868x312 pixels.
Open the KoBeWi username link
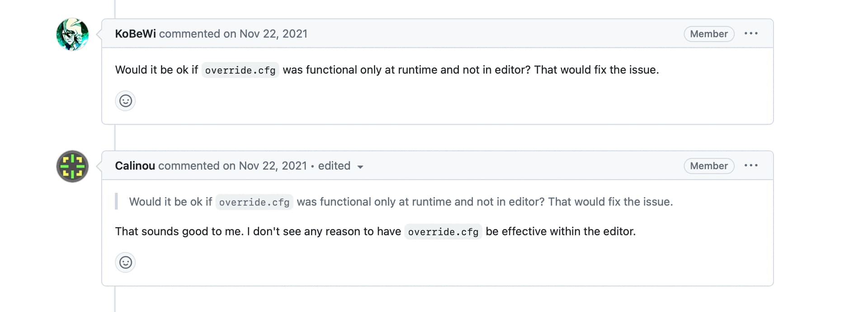(135, 34)
